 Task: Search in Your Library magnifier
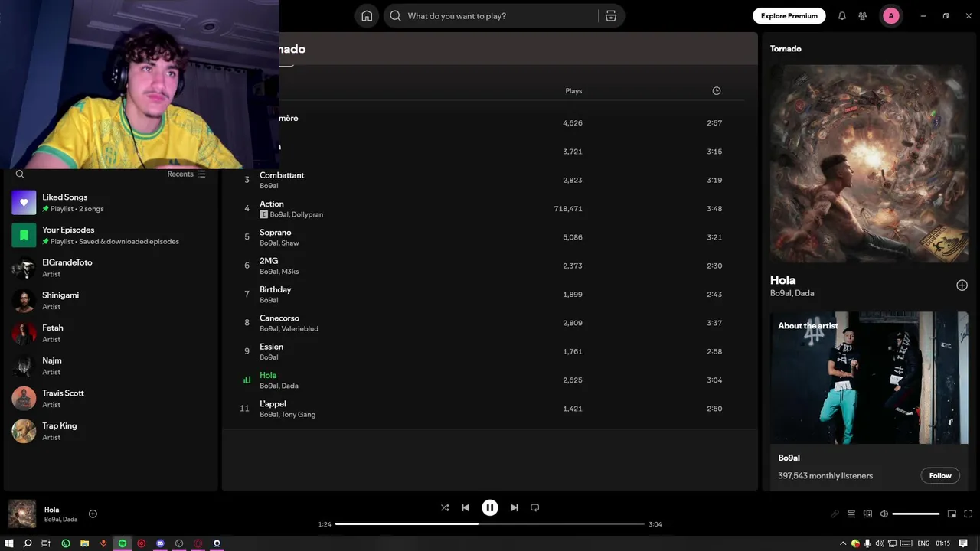tap(20, 174)
